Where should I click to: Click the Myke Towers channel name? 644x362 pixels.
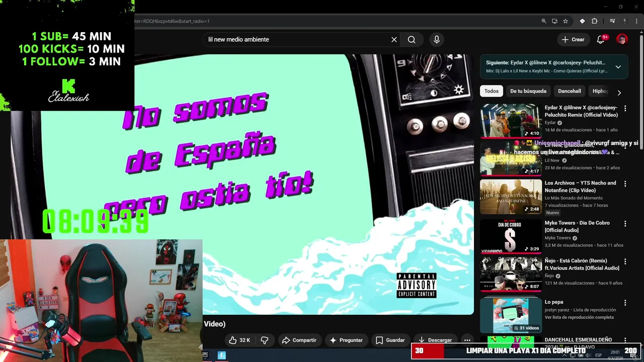[x=558, y=238]
